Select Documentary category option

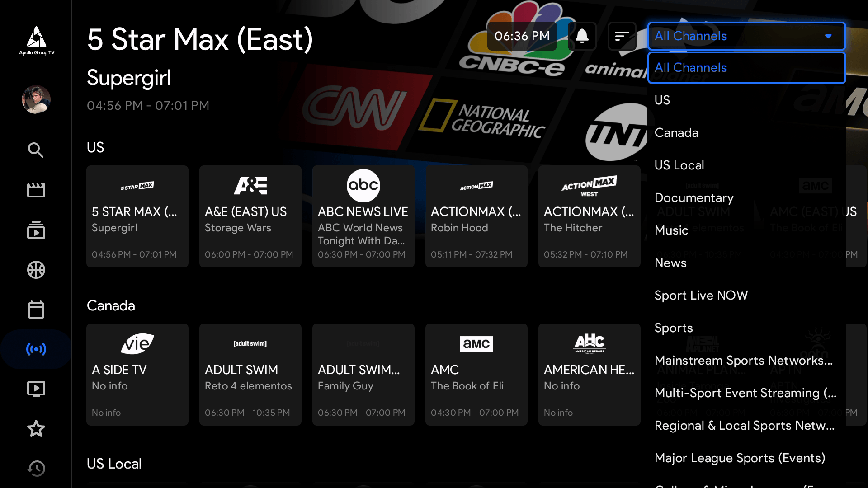click(747, 198)
